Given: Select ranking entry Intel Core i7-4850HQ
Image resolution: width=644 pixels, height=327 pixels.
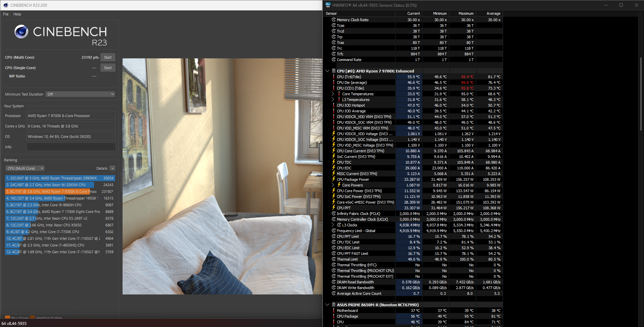Looking at the screenshot, I should click(60, 245).
